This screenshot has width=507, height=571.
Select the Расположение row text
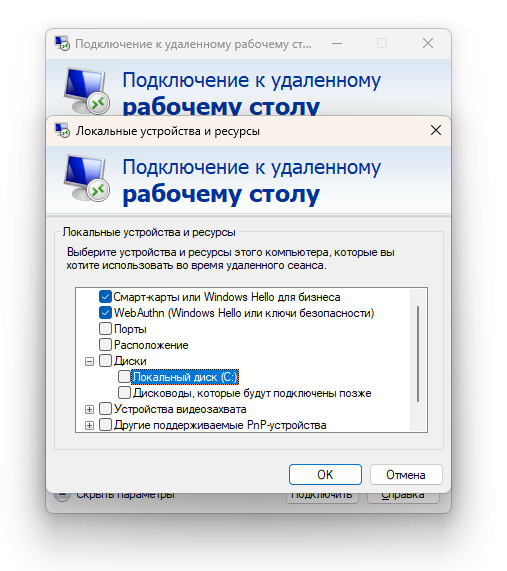[151, 345]
